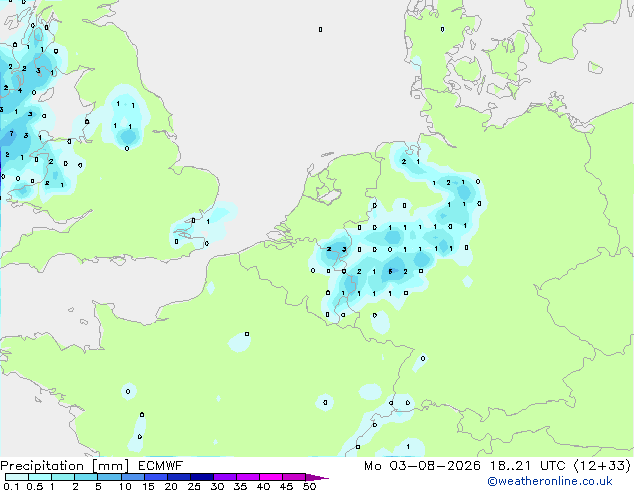Click the 15–20 mm blue legend swatch

point(155,477)
